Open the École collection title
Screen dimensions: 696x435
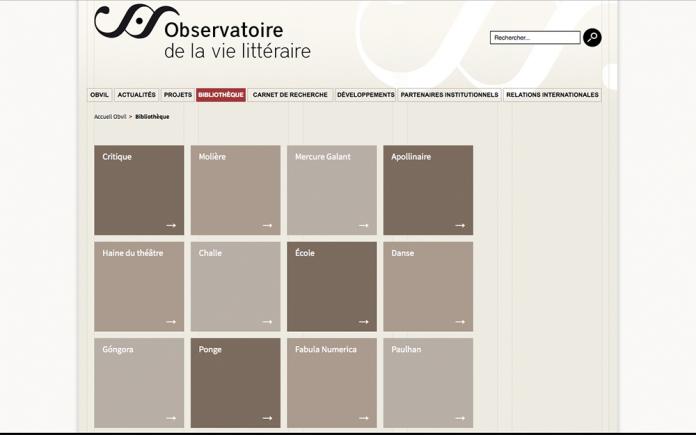304,253
